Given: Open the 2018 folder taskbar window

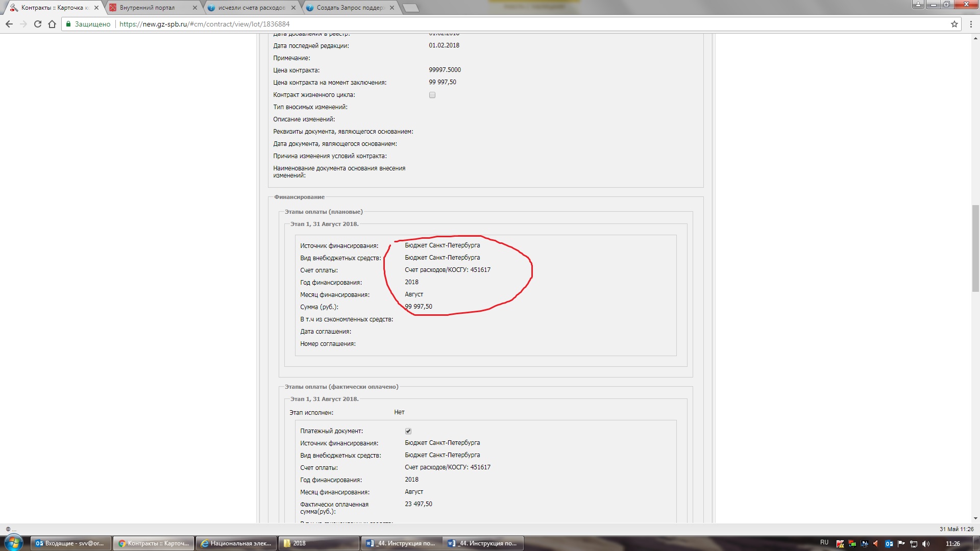Looking at the screenshot, I should point(319,543).
